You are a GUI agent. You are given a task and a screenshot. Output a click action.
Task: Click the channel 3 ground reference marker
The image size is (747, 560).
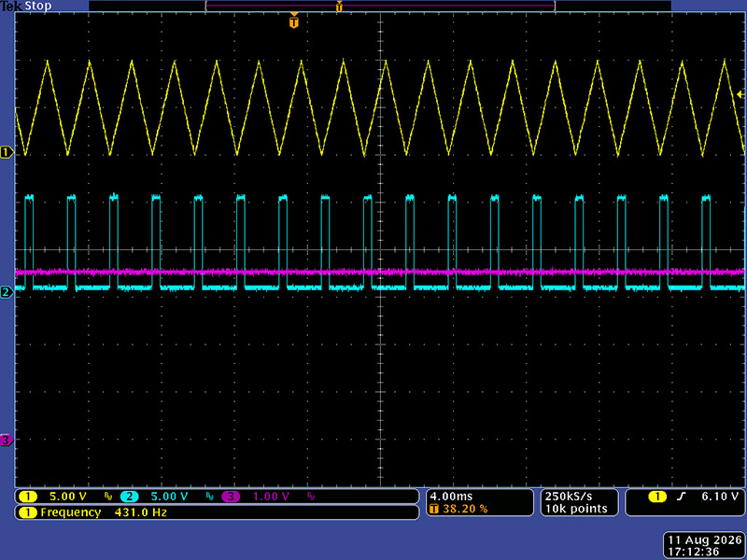[x=7, y=440]
